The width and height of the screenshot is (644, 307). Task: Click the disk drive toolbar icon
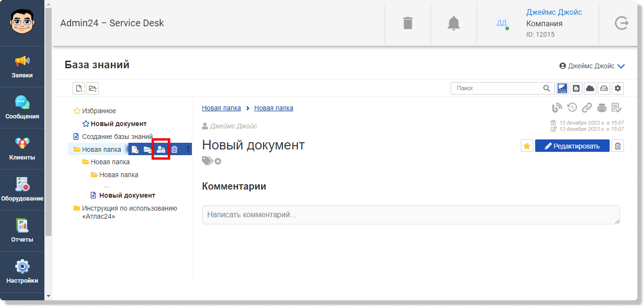tap(604, 88)
